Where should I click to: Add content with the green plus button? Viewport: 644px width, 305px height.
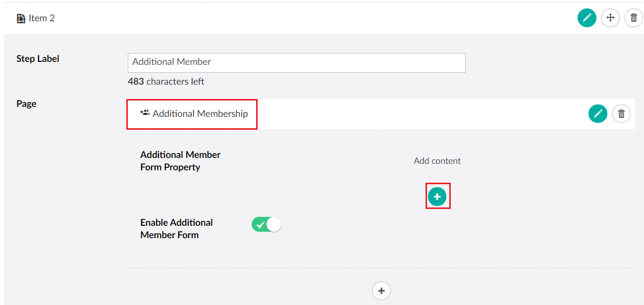(x=437, y=197)
